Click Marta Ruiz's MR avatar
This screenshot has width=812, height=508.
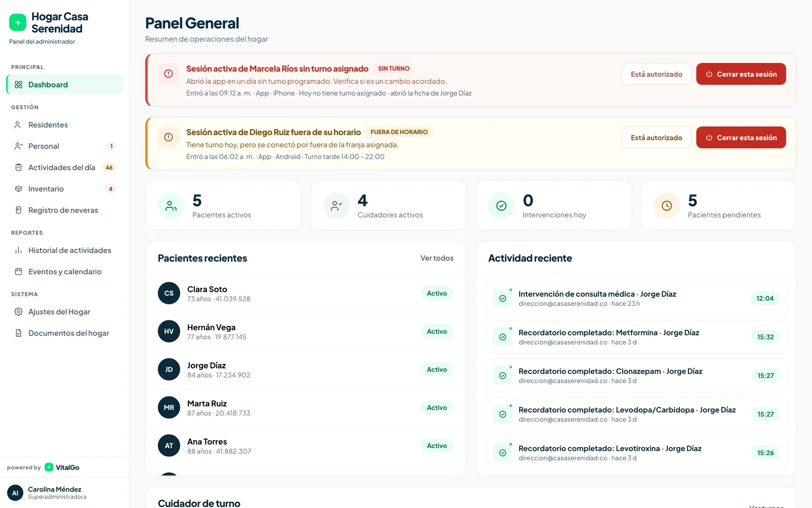coord(169,407)
